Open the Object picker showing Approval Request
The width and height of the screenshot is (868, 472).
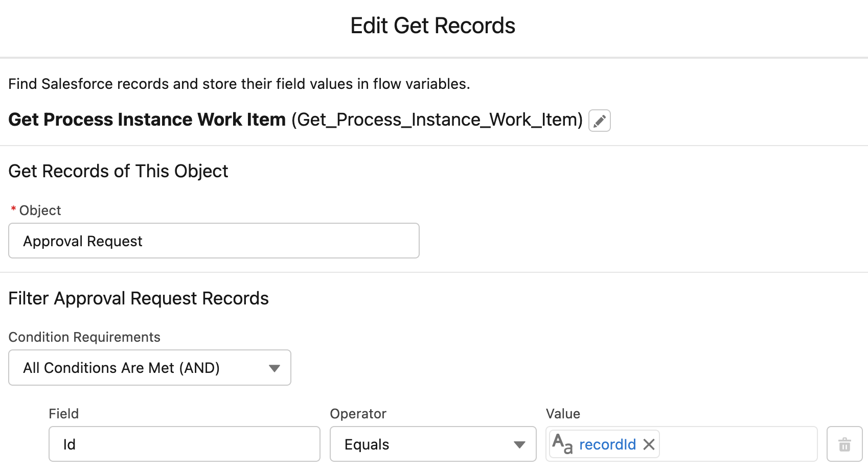click(214, 241)
